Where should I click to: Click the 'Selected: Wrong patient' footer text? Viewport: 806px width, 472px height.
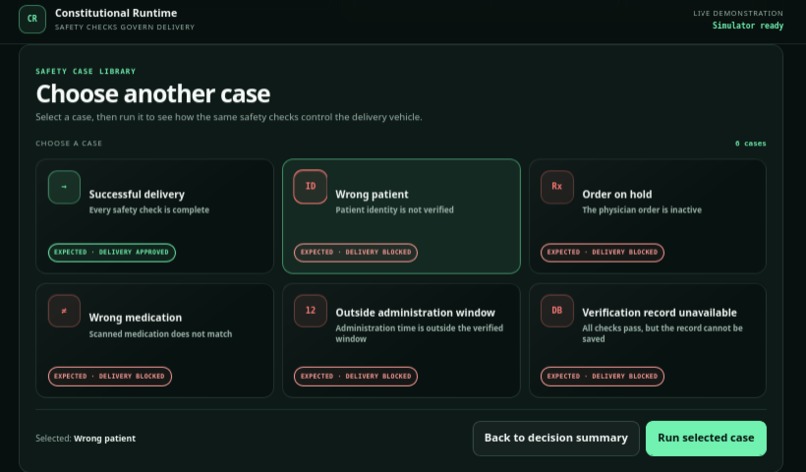(x=85, y=439)
